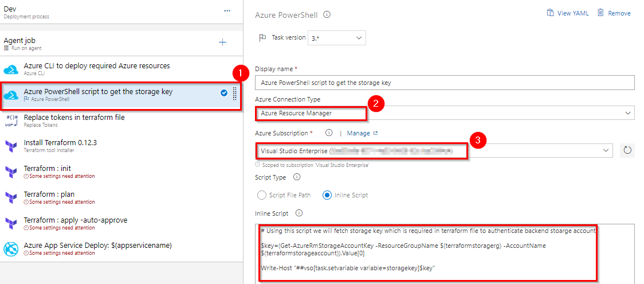644x284 pixels.
Task: Click the Install Terraform 0.12.3 icon
Action: [x=11, y=146]
